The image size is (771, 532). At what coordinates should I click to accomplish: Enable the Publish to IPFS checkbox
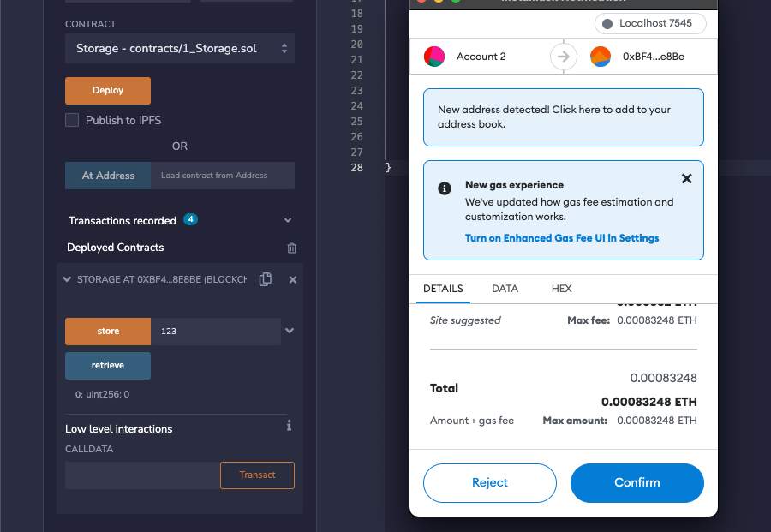pos(72,120)
